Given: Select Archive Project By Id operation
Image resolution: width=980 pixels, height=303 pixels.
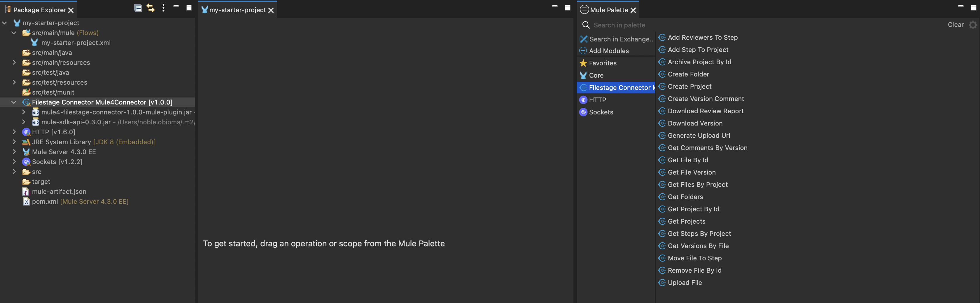Looking at the screenshot, I should pyautogui.click(x=699, y=62).
